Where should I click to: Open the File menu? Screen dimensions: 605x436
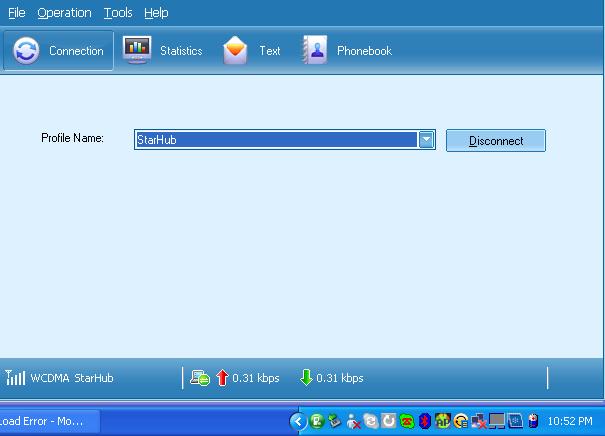[17, 13]
